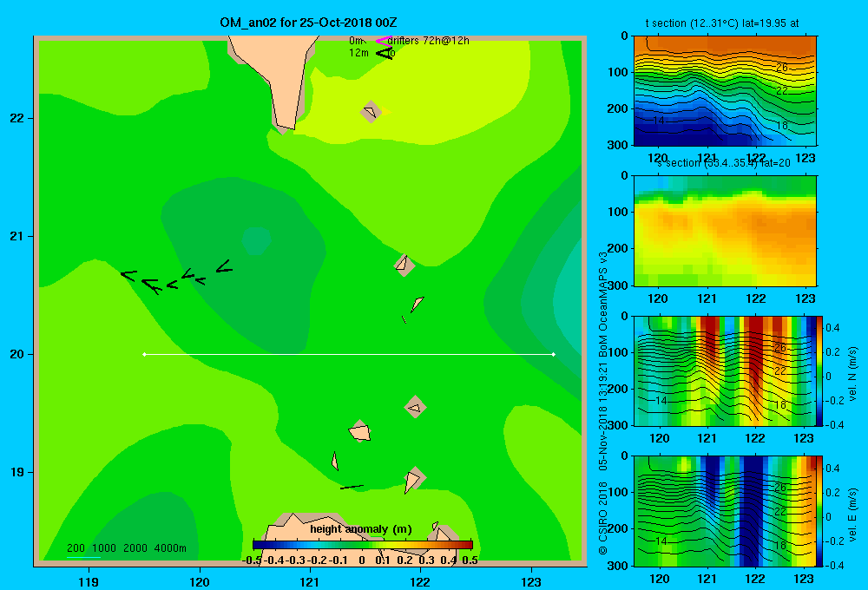Click the small teal height minimum near 21N
Viewport: 868px width, 590px height.
[256, 240]
